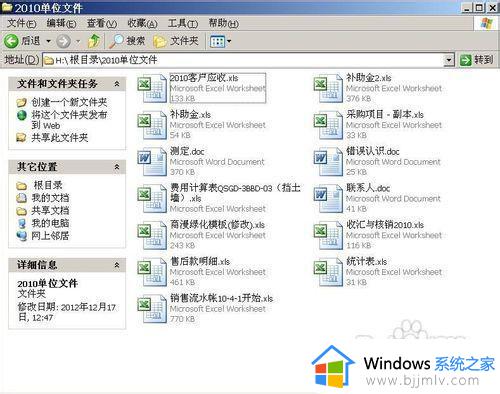Open the 查看(V) menu
This screenshot has width=500, height=394.
(x=102, y=24)
